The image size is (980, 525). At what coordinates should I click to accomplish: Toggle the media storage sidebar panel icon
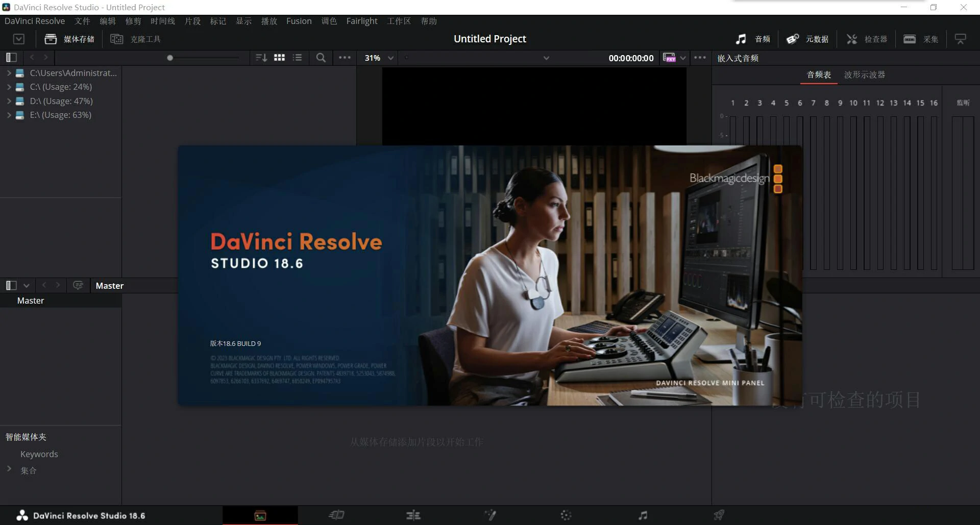11,58
